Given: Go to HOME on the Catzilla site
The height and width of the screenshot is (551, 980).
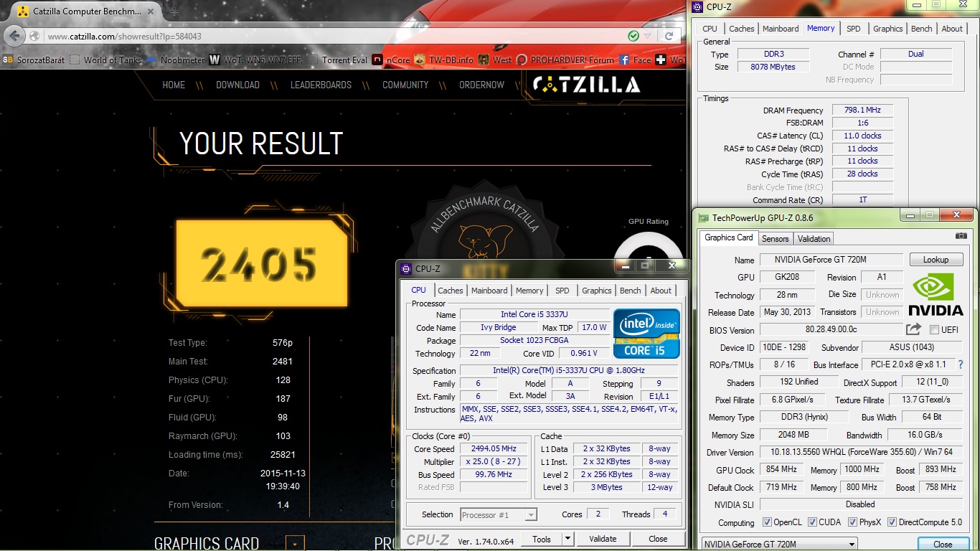Looking at the screenshot, I should tap(174, 85).
